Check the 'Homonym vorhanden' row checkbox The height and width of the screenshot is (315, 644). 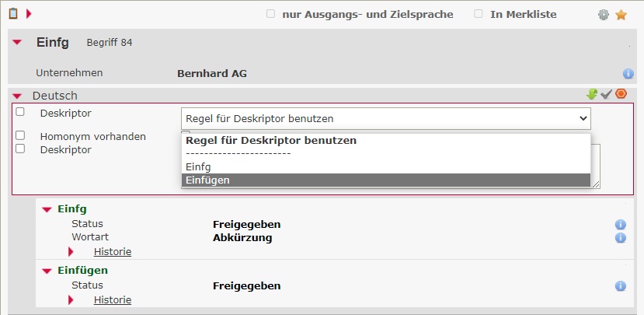[20, 136]
